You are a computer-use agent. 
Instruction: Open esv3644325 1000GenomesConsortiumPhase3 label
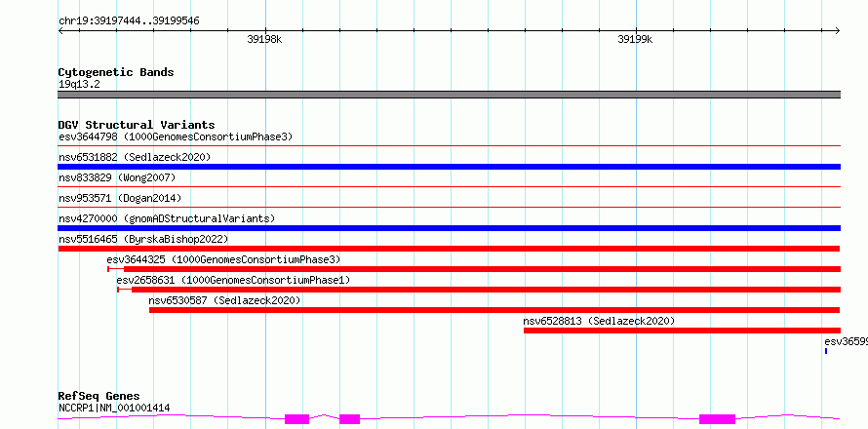(x=223, y=259)
